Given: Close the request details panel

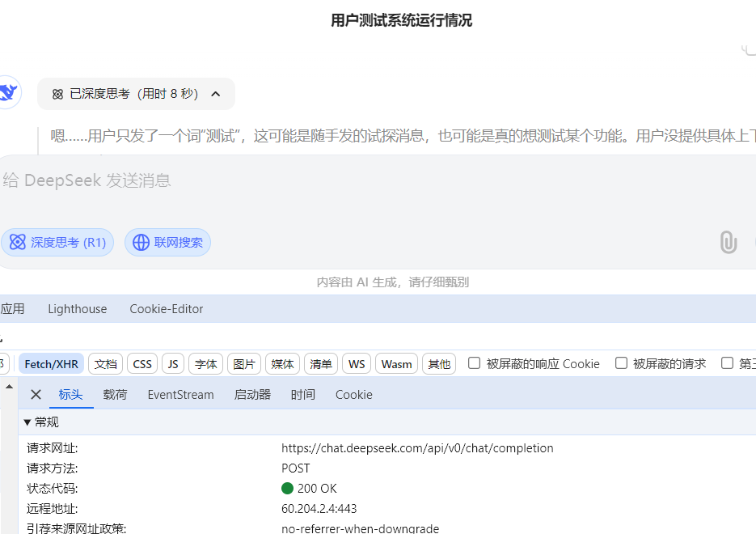Looking at the screenshot, I should tap(36, 395).
